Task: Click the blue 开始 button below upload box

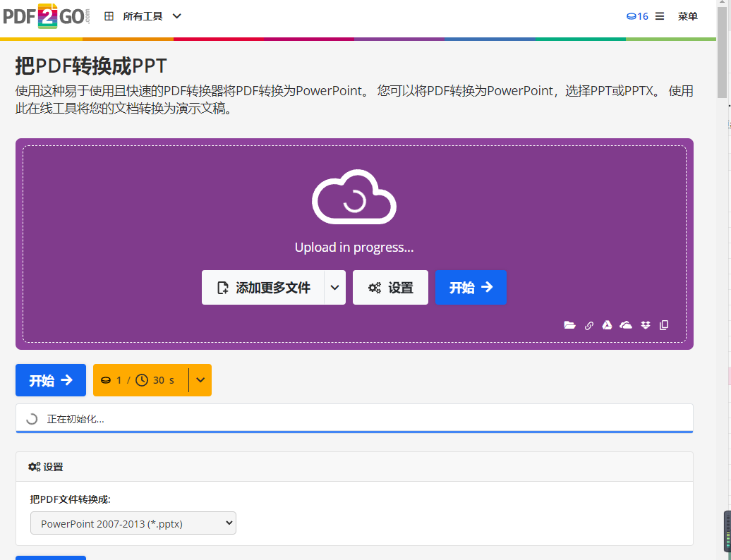Action: (x=51, y=380)
